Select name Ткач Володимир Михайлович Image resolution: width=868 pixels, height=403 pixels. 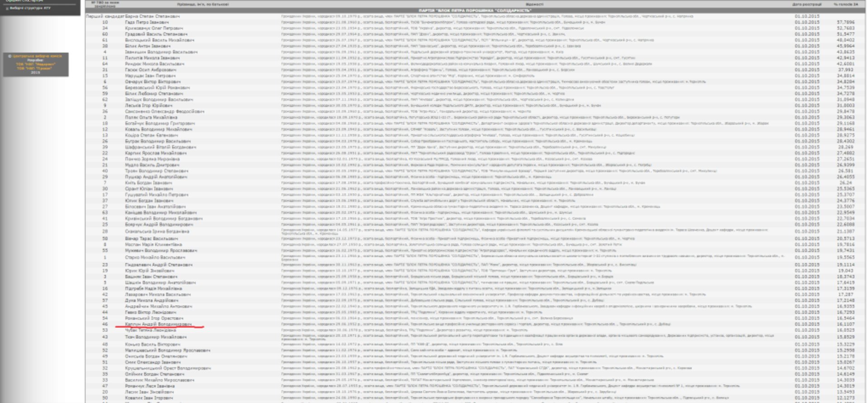[156, 337]
